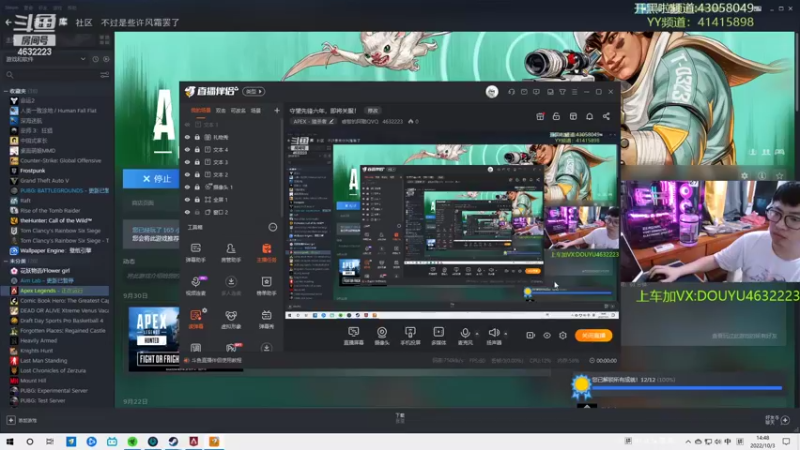The image size is (800, 450).
Task: Open the 视频连麦 microphone tool
Action: pos(195,286)
